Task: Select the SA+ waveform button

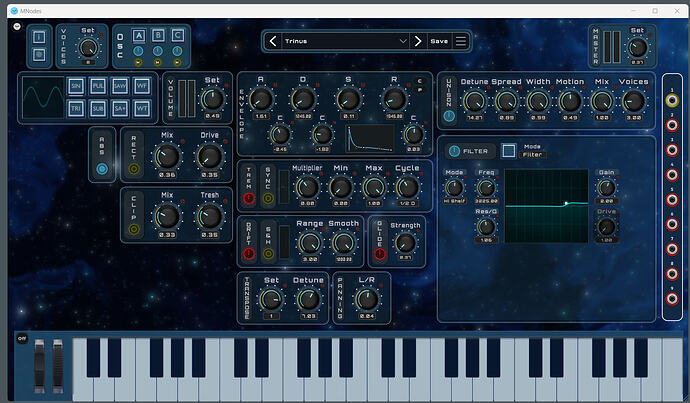Action: (x=120, y=108)
